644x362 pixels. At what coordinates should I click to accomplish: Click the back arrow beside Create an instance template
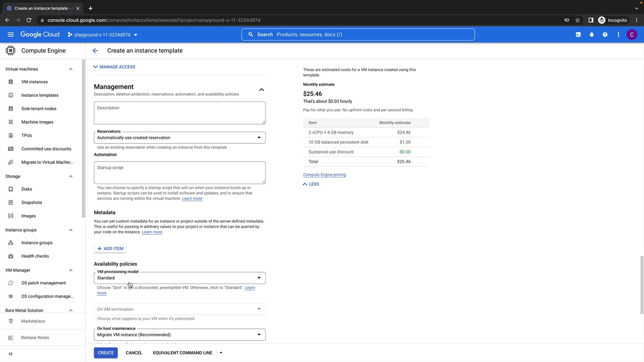coord(95,51)
